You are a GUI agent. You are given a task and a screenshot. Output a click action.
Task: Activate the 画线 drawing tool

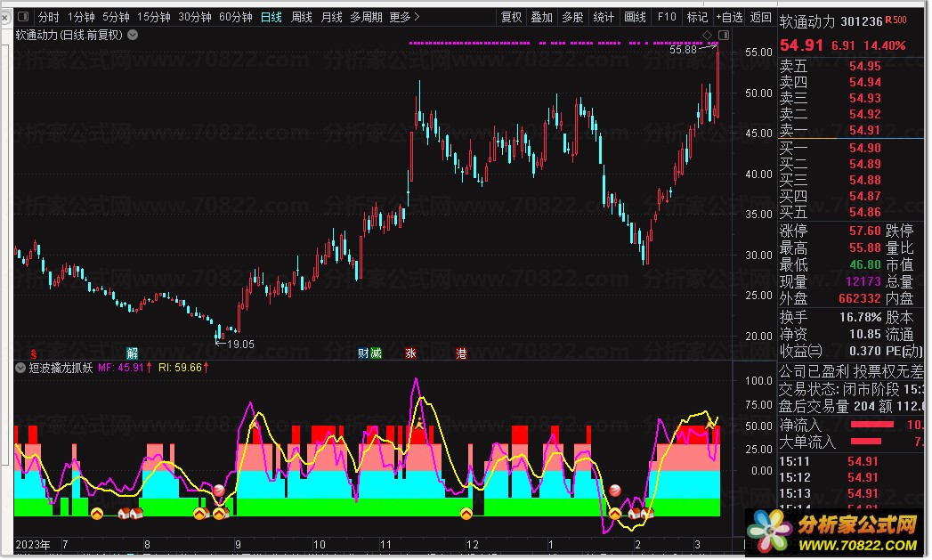point(635,17)
